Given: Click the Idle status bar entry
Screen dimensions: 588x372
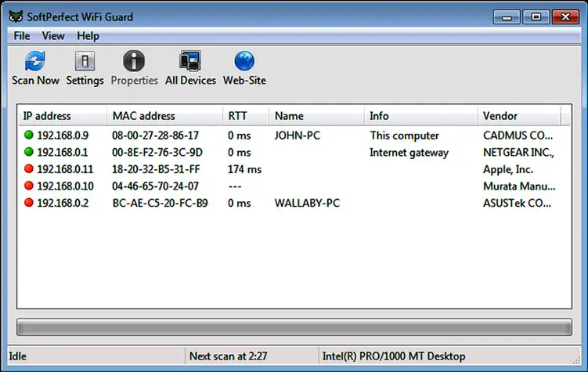Looking at the screenshot, I should [x=18, y=356].
